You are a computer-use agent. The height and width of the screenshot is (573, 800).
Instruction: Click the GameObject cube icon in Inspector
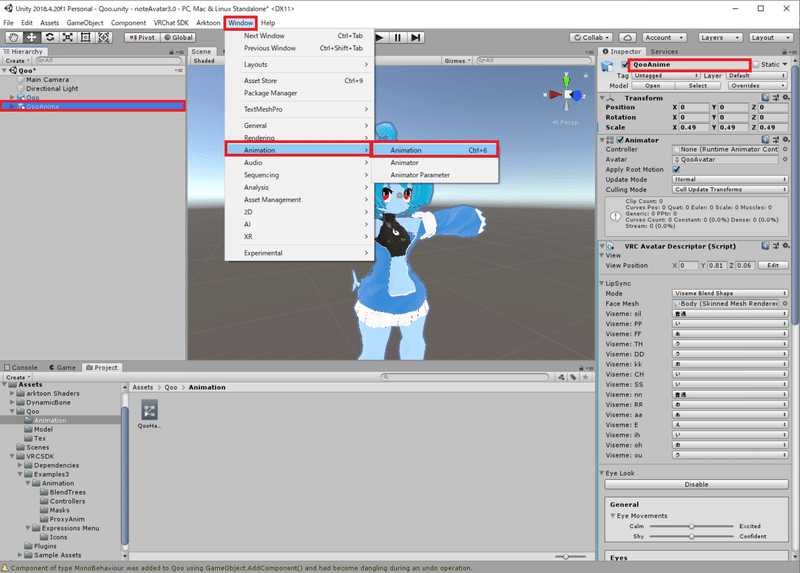607,66
